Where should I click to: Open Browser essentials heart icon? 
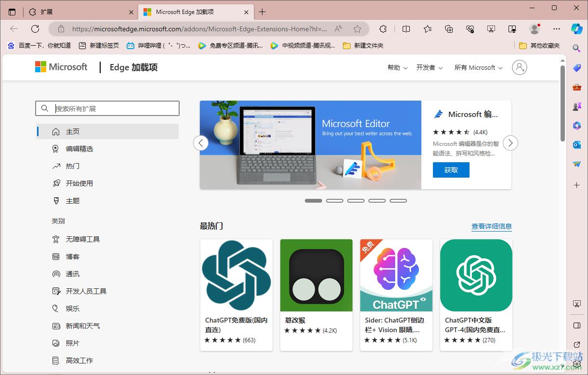(x=470, y=29)
